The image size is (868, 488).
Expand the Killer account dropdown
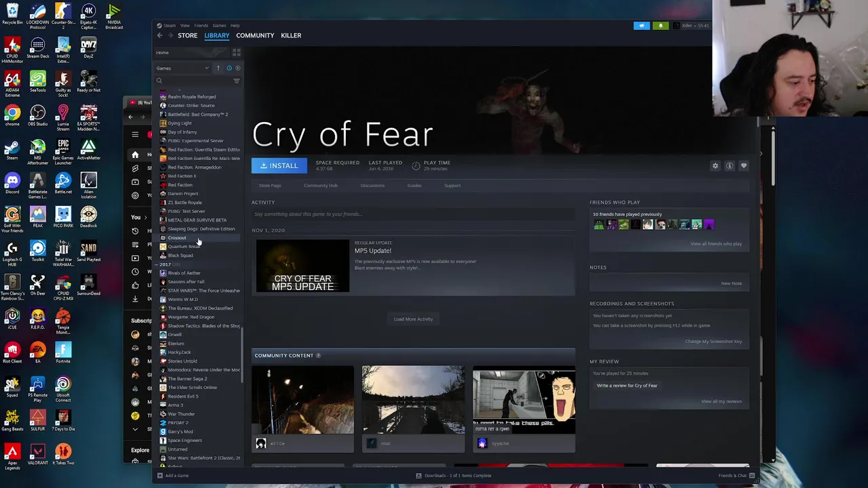click(690, 26)
